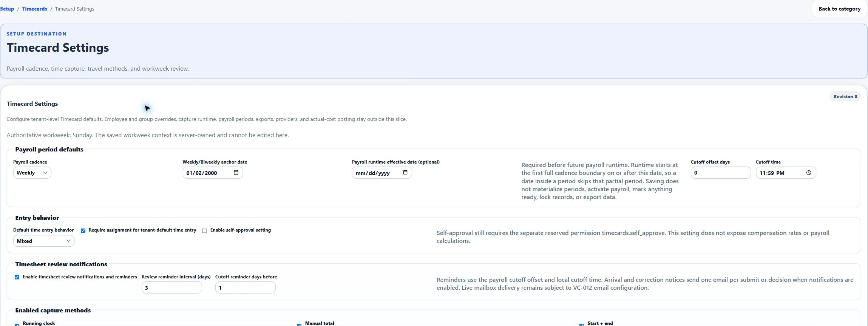Screen dimensions: 868x326
Task: Open Timecards breadcrumb link
Action: click(x=34, y=9)
